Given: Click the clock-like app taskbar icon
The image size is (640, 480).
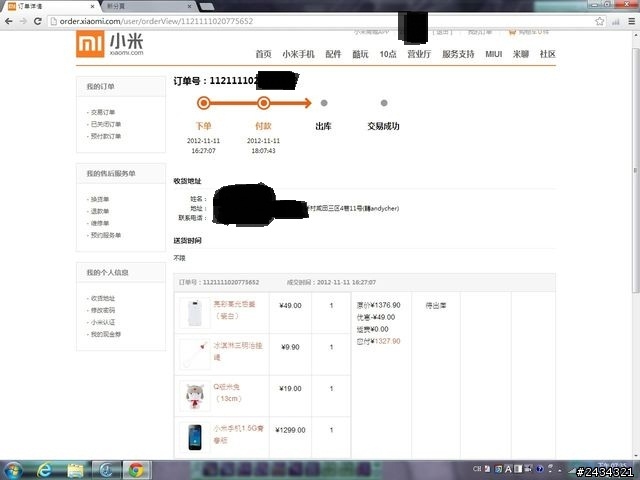Looking at the screenshot, I should click(x=106, y=471).
